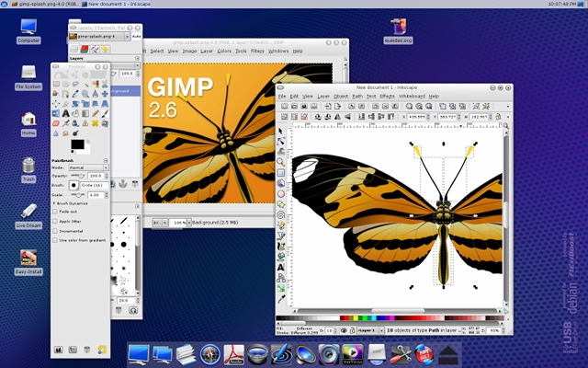Toggle layer lock in Inkscape status bar
The image size is (588, 368).
(x=352, y=330)
